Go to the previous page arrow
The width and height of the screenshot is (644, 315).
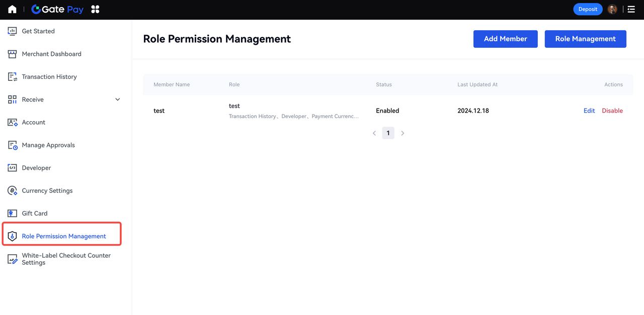pyautogui.click(x=374, y=133)
